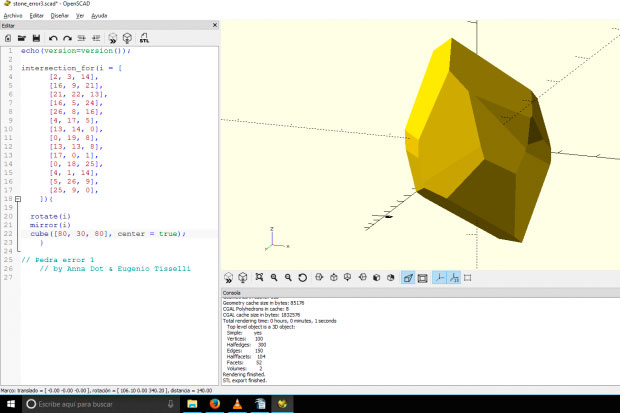This screenshot has width=620, height=413.
Task: Click the Export as STL icon
Action: pyautogui.click(x=145, y=38)
